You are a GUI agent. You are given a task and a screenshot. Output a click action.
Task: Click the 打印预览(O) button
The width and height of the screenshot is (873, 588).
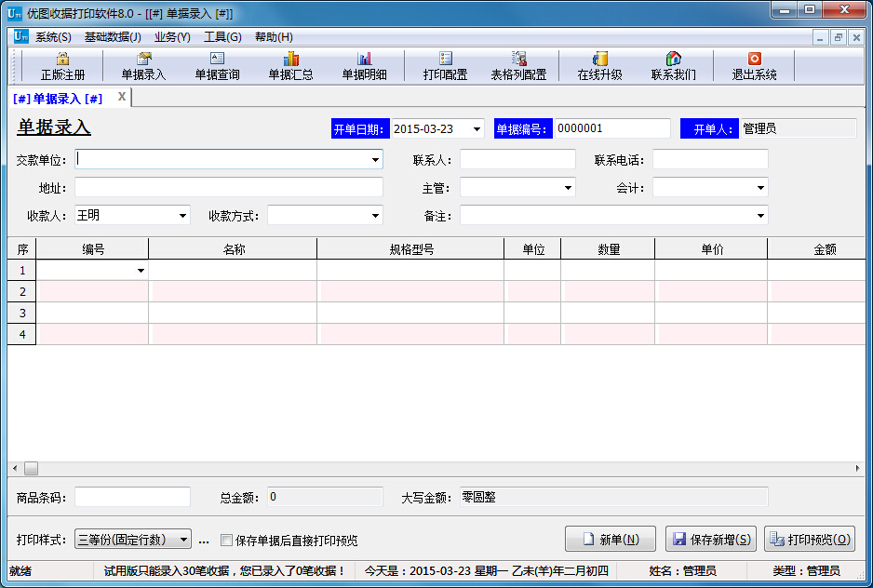812,539
